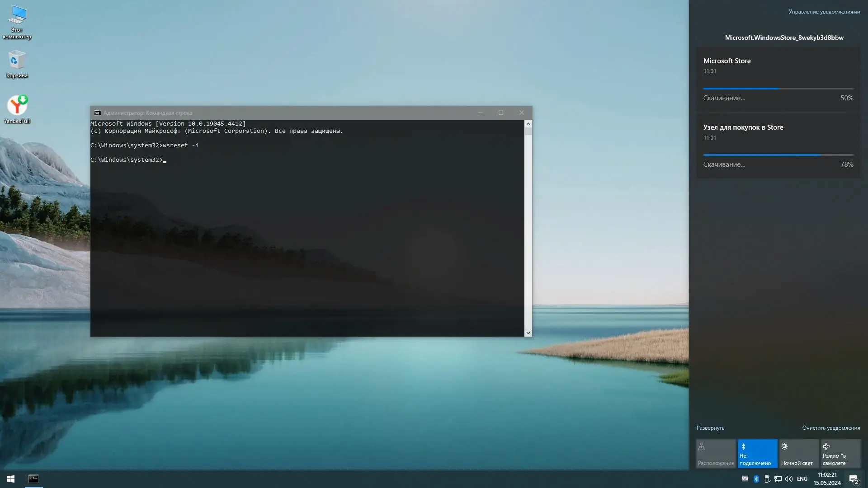
Task: Toggle the Bluetooth Не подключено tile
Action: (x=757, y=454)
